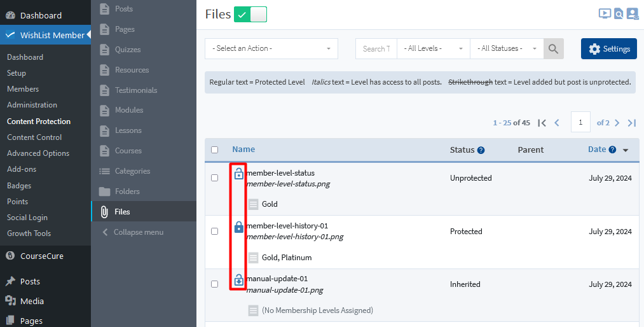Click the page number input box
This screenshot has height=327, width=644.
pos(581,122)
